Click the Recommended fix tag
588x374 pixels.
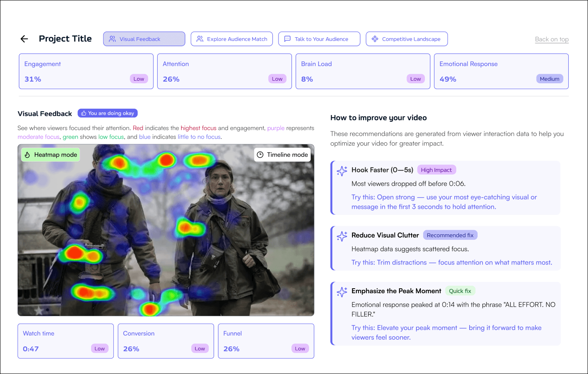tap(450, 235)
